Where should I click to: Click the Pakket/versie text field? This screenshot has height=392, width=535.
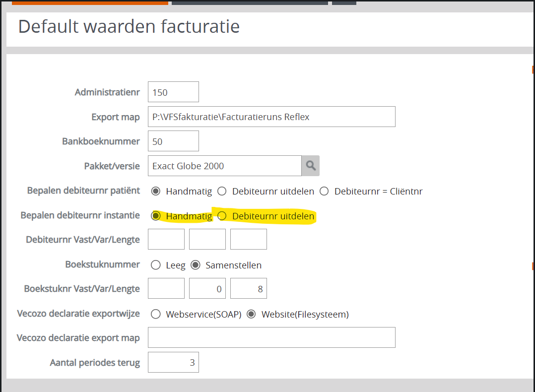click(224, 166)
